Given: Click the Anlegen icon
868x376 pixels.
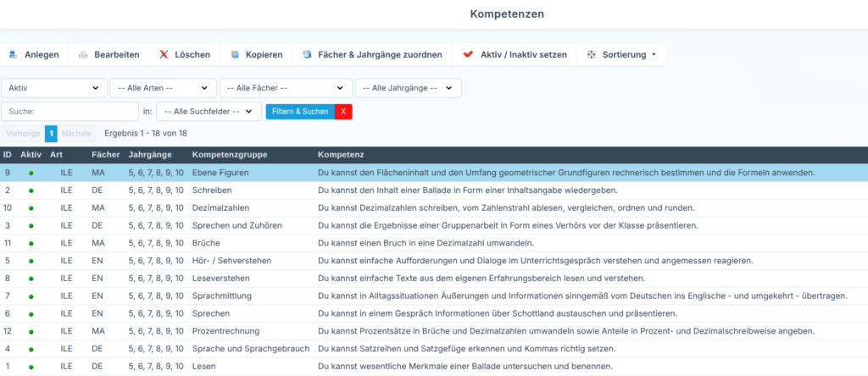Looking at the screenshot, I should (13, 55).
